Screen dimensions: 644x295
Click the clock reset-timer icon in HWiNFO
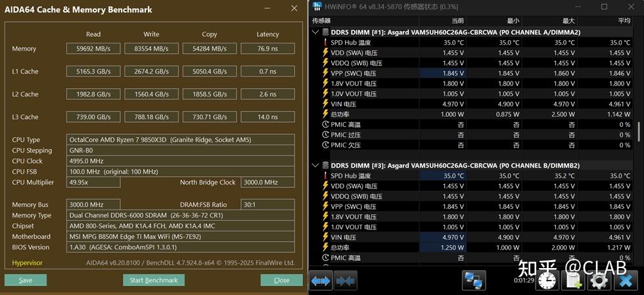548,281
